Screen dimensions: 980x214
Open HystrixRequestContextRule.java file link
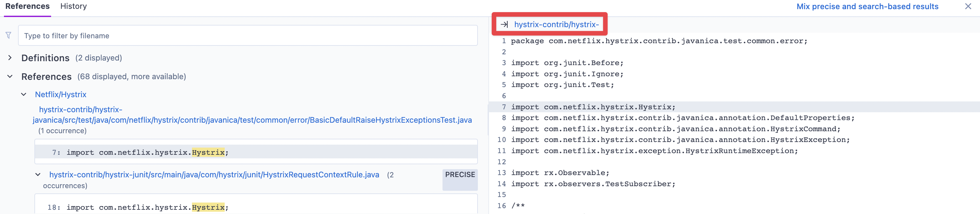(x=214, y=174)
